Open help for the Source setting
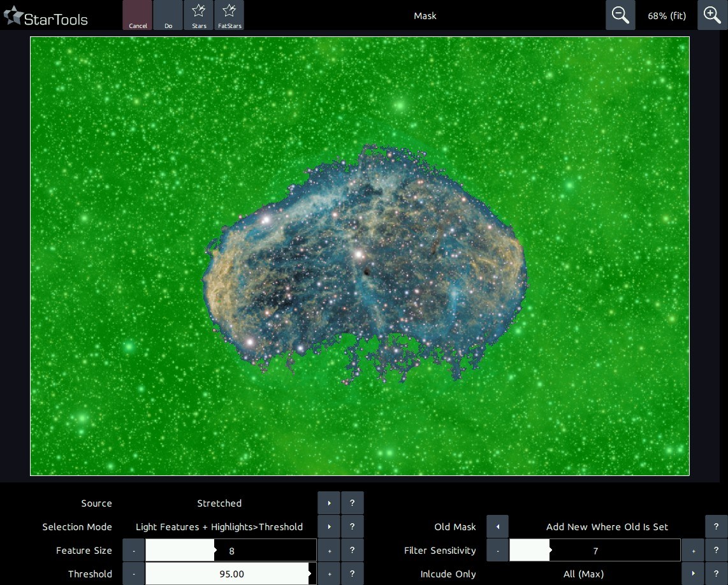The height and width of the screenshot is (585, 728). tap(353, 503)
